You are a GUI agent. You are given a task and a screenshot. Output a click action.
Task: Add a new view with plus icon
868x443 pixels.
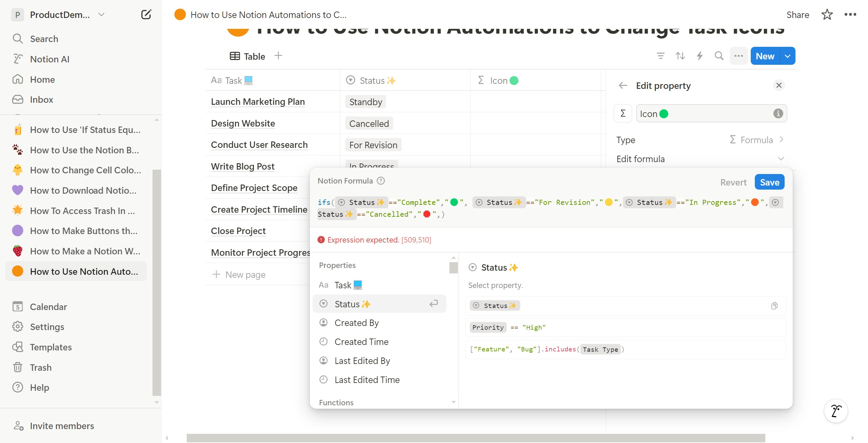pos(278,56)
